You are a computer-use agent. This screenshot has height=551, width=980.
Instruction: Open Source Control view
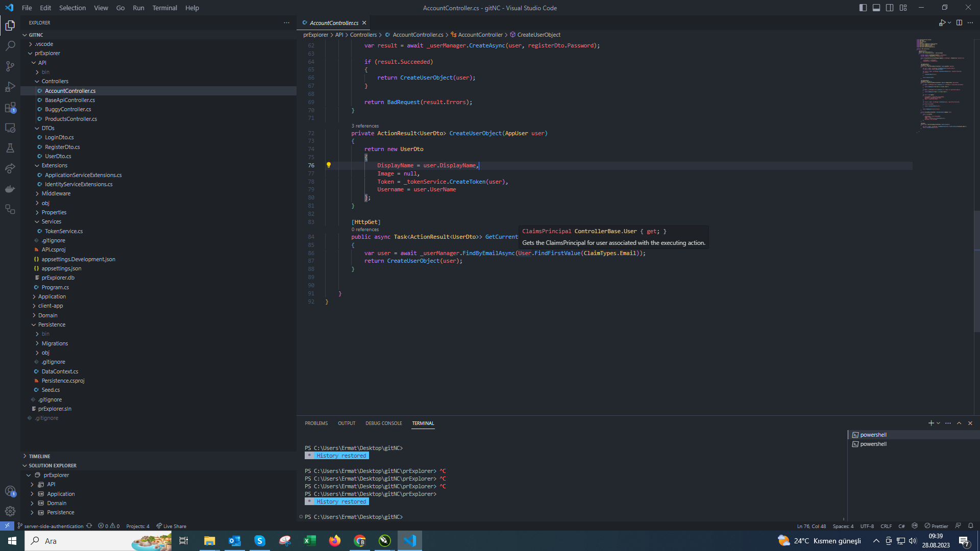coord(10,66)
